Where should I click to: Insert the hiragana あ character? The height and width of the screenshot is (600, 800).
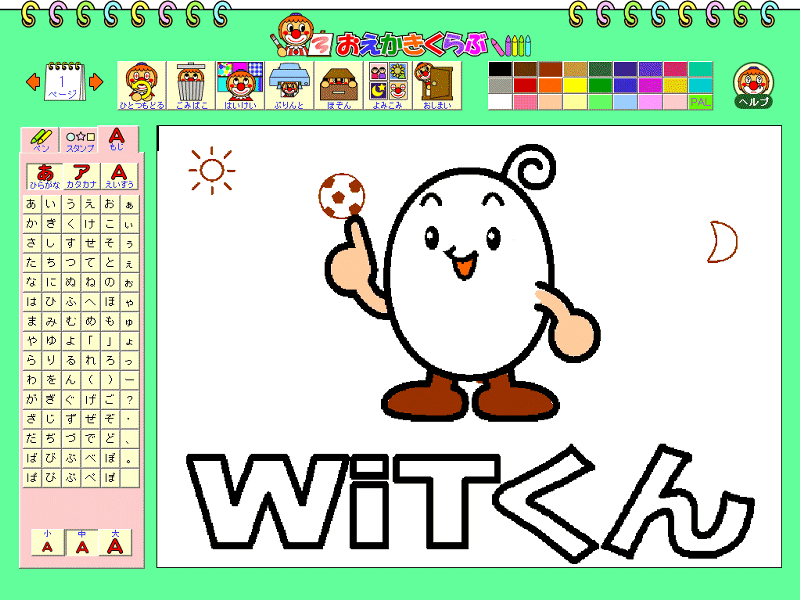click(x=32, y=204)
